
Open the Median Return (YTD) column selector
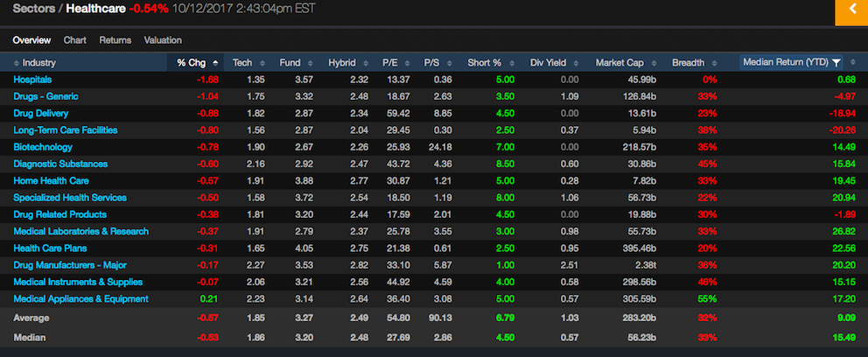point(791,62)
